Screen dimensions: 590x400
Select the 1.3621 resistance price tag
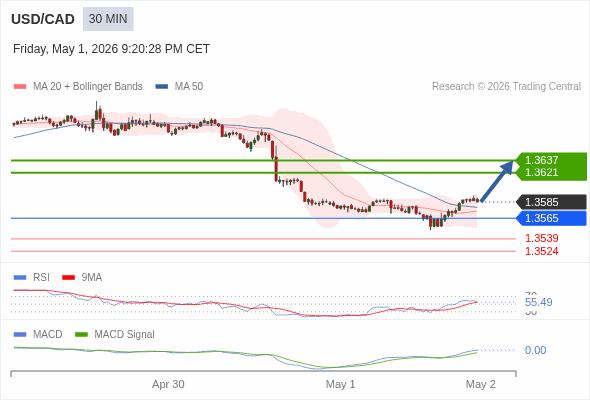(x=552, y=173)
